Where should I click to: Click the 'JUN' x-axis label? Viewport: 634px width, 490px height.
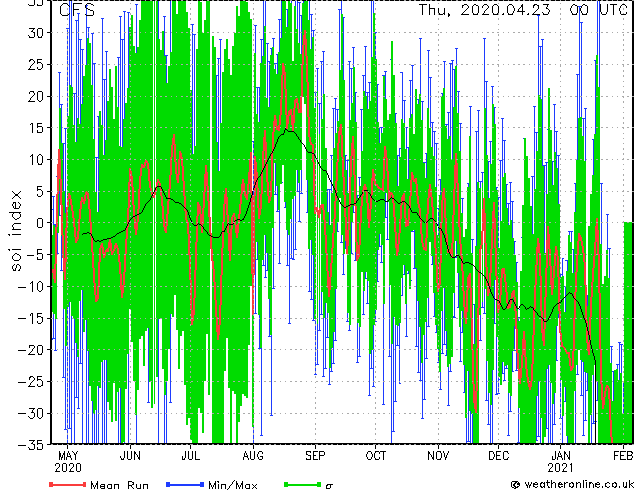130,456
